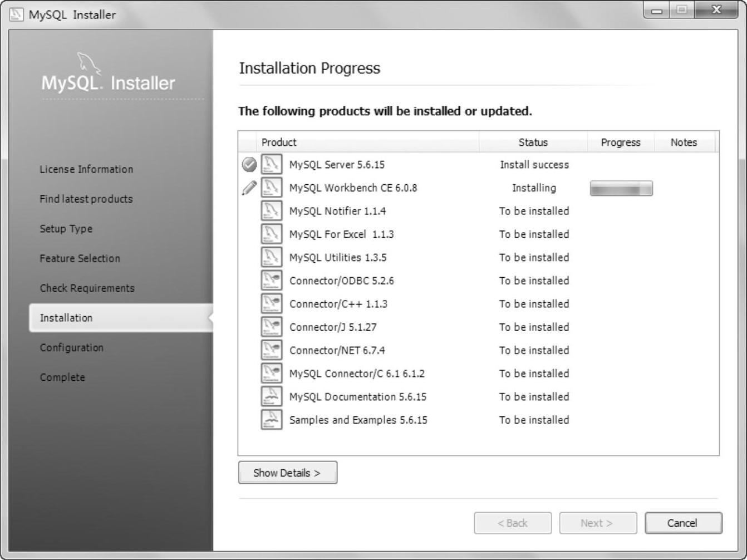Open the Check Requirements step

[x=87, y=288]
